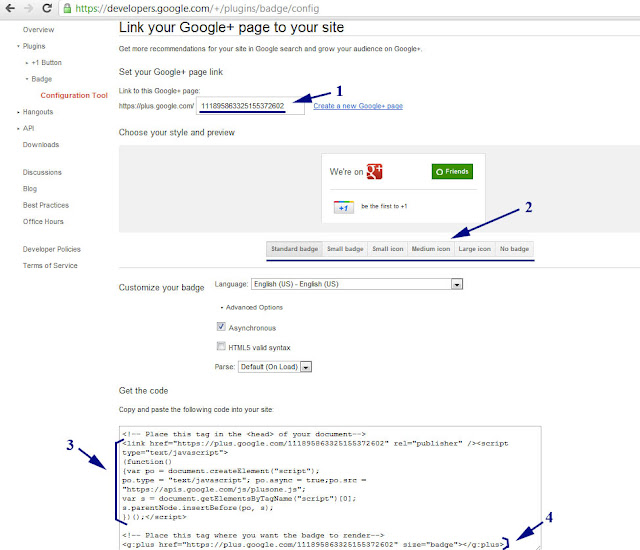Click the 'Choose your style and preview' heading
Screen dimensions: 640x550
point(177,133)
